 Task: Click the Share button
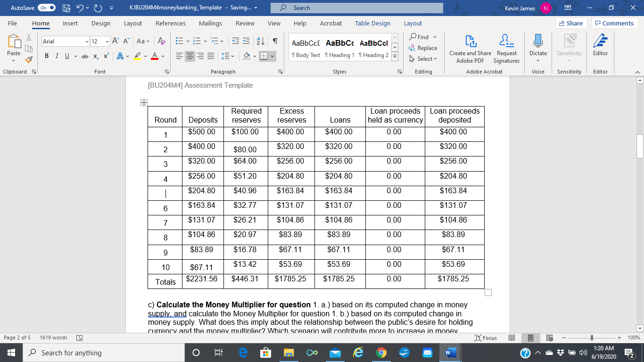click(571, 23)
